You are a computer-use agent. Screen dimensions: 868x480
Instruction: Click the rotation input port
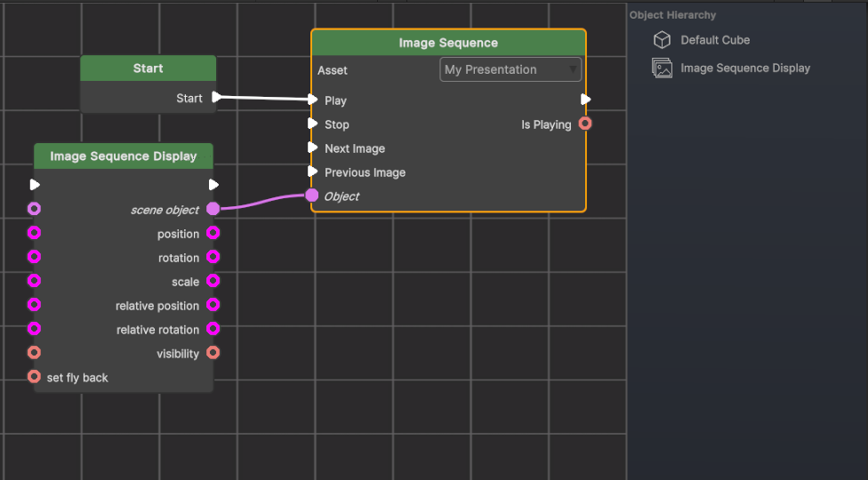[35, 257]
